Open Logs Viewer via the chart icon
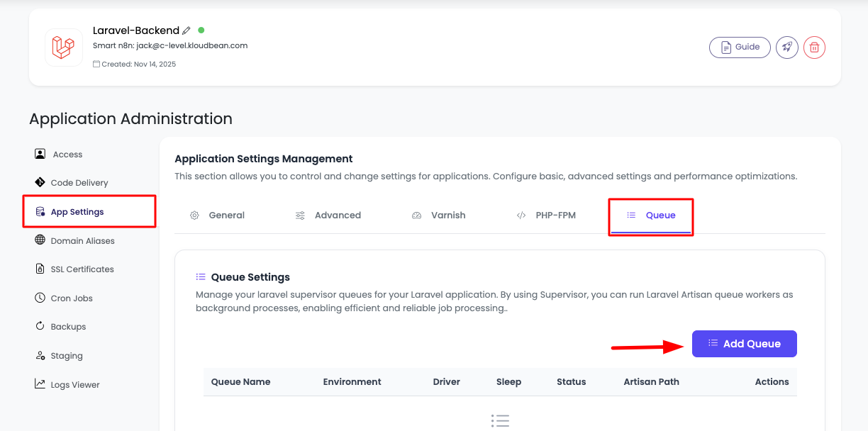The image size is (868, 431). click(41, 384)
